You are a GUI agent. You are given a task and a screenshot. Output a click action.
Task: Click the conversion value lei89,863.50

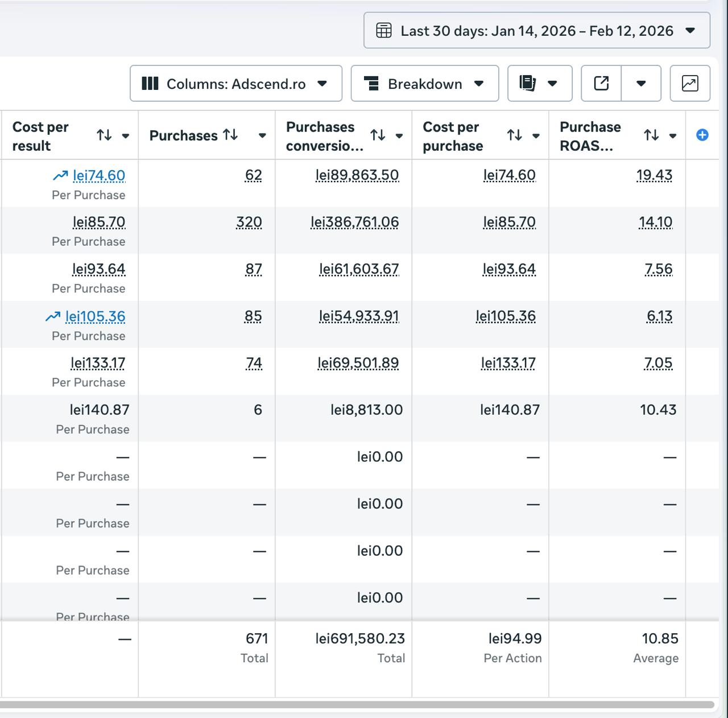point(357,175)
